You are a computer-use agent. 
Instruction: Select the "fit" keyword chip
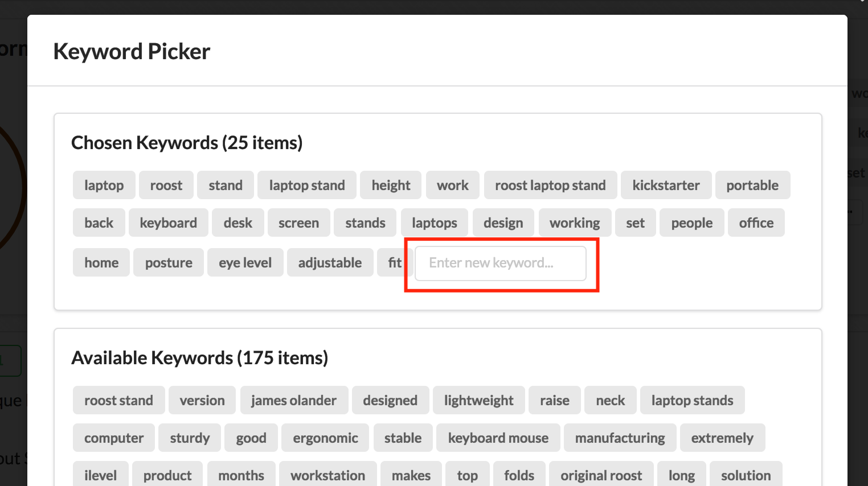[395, 262]
